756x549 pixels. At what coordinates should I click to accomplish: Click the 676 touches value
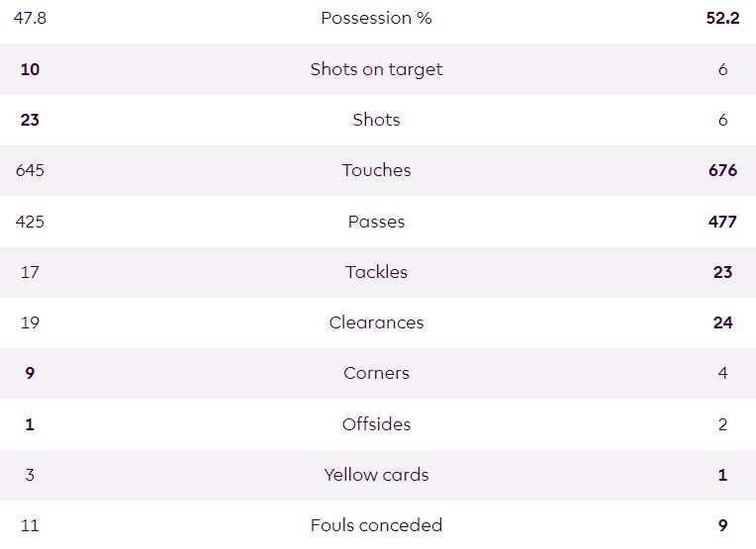tap(722, 170)
